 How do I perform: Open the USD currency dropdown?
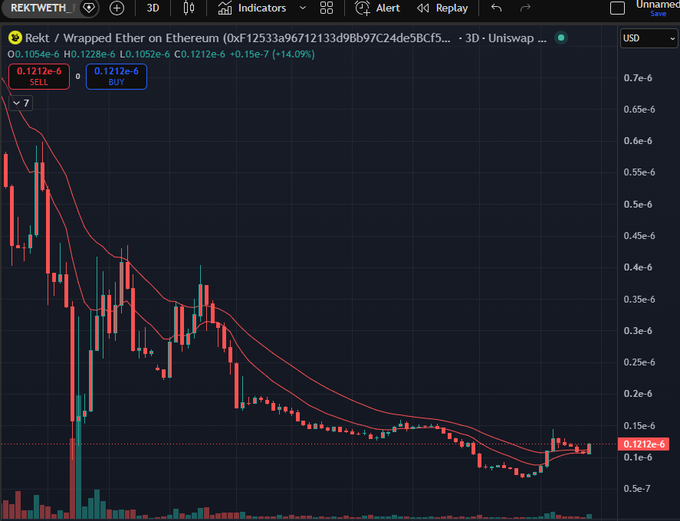click(x=648, y=38)
